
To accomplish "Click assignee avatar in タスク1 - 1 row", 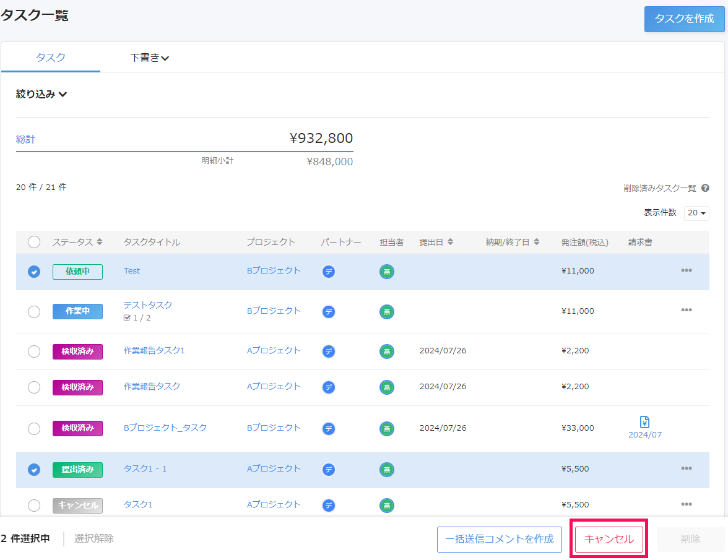I will [x=387, y=470].
